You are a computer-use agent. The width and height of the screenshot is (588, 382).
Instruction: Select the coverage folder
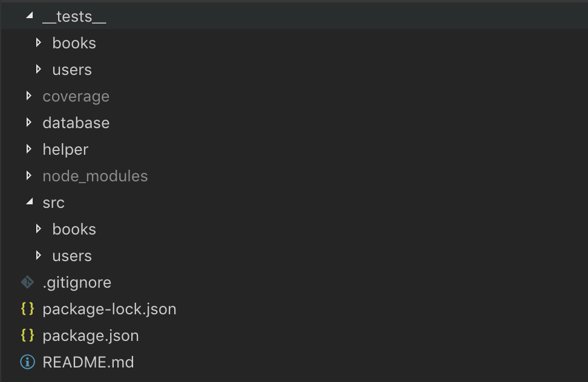point(76,96)
